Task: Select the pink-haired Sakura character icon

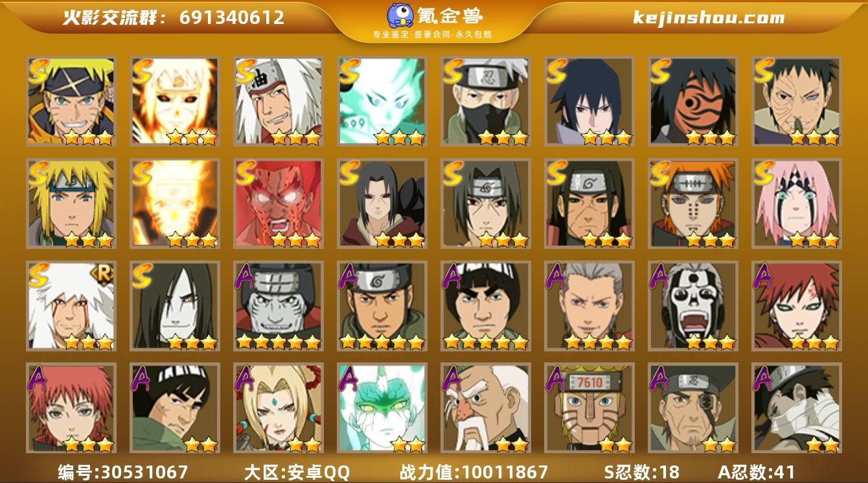Action: pyautogui.click(x=797, y=204)
